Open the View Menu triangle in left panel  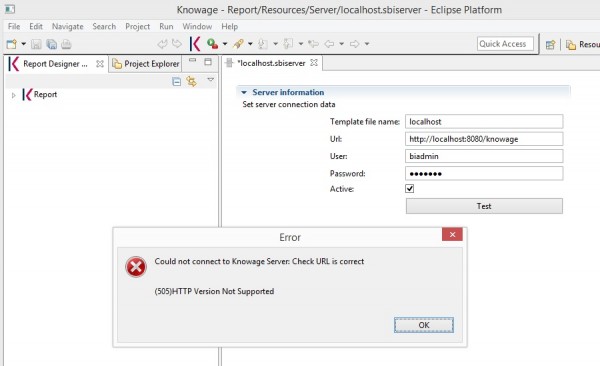[210, 80]
